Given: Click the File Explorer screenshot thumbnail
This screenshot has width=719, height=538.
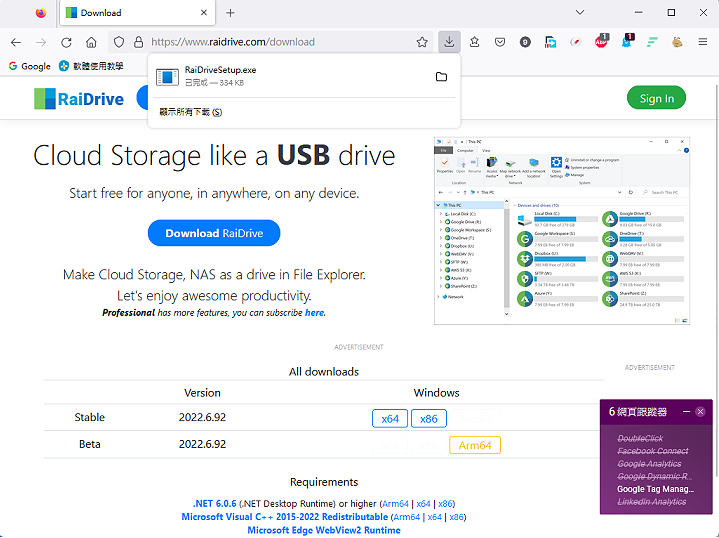Looking at the screenshot, I should pyautogui.click(x=562, y=231).
